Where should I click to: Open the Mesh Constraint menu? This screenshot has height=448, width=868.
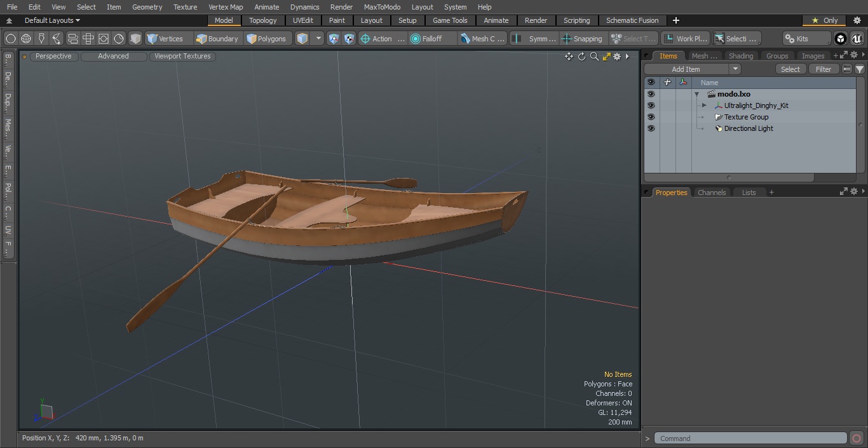pyautogui.click(x=482, y=39)
